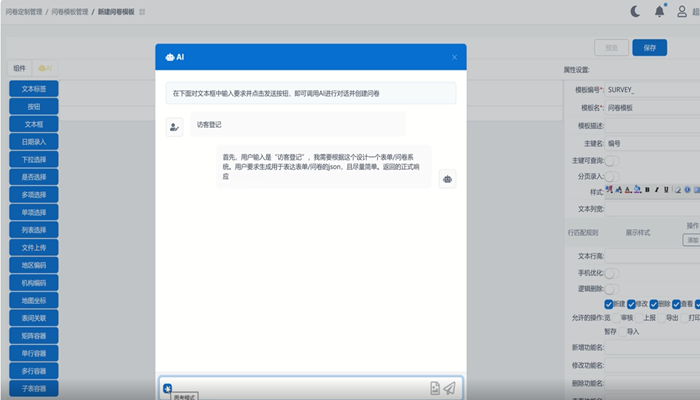700x400 pixels.
Task: Check the 导出 operation checkbox
Action: click(x=662, y=318)
